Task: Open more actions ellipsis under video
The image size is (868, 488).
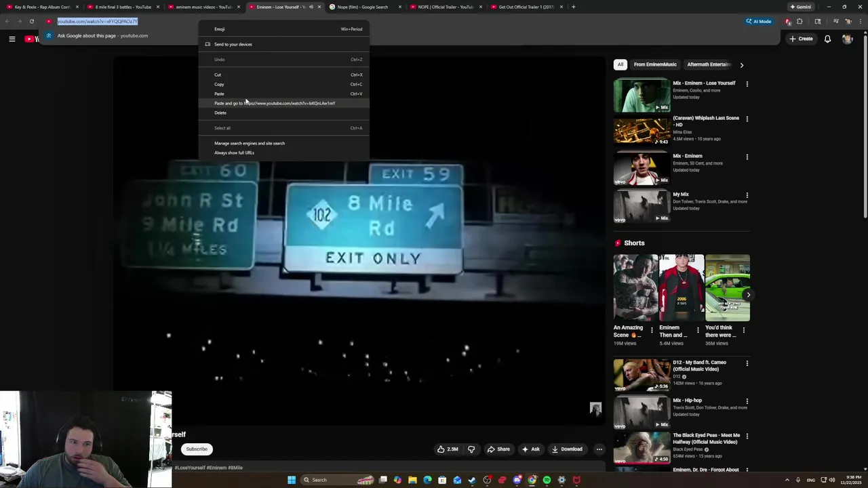Action: 599,449
